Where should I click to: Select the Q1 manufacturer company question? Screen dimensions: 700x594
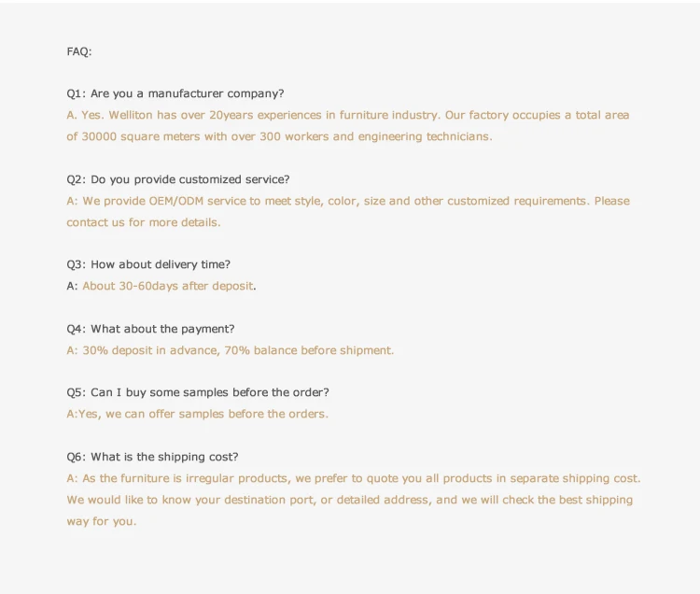[x=175, y=93]
